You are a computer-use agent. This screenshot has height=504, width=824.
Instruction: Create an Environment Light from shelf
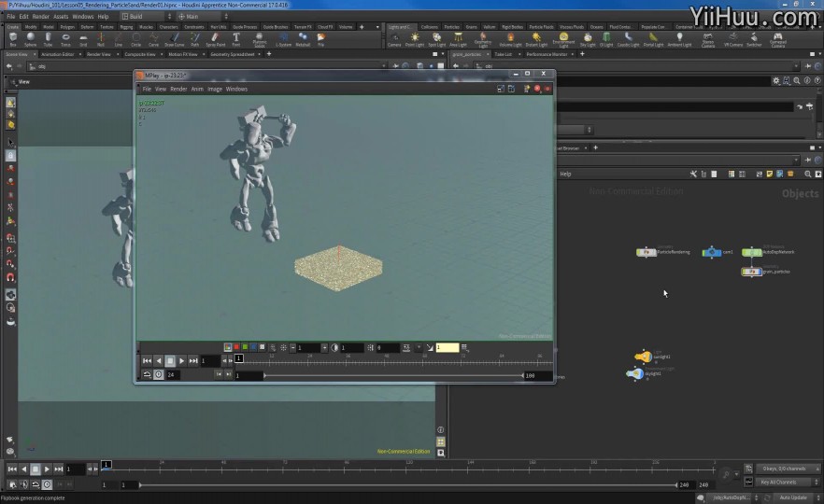point(563,39)
